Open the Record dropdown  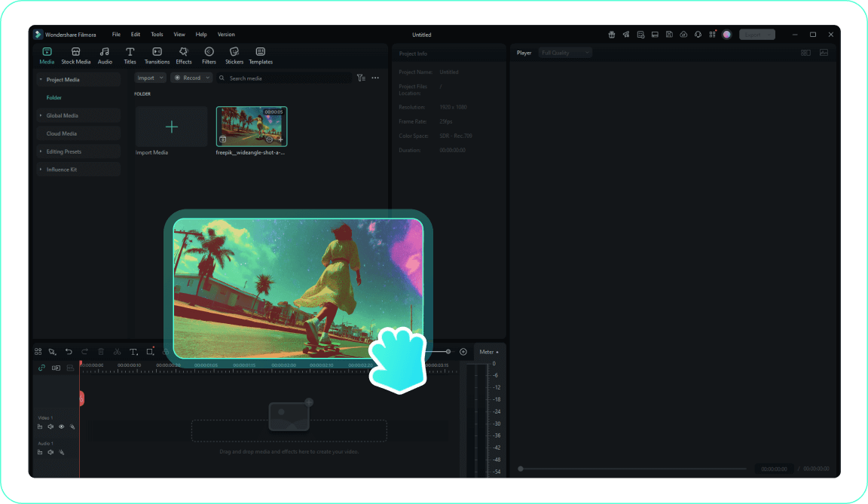coord(191,78)
